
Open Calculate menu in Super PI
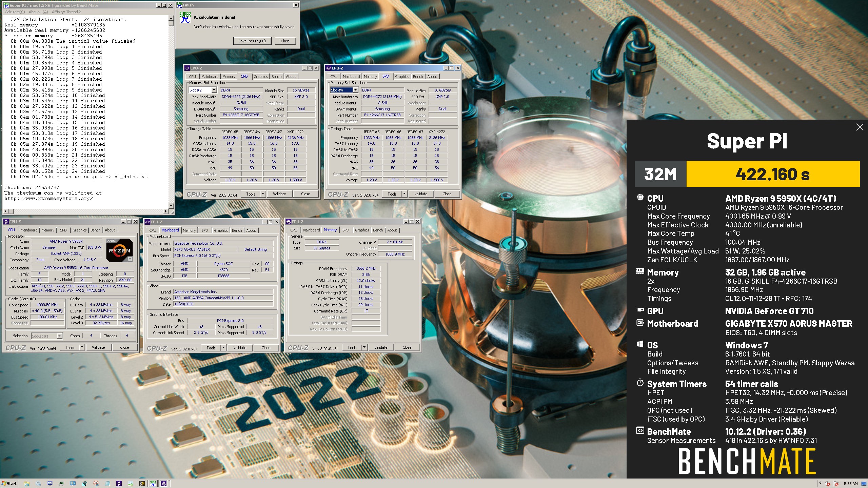point(15,12)
